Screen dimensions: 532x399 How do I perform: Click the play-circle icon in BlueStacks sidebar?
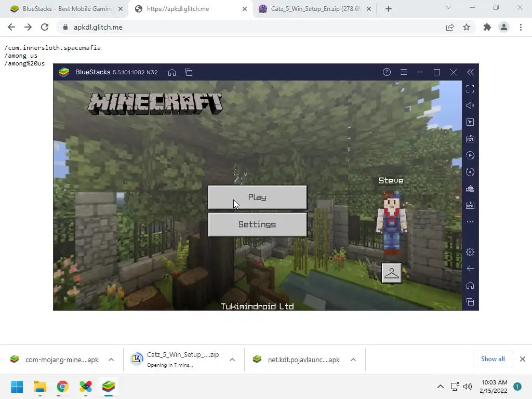pyautogui.click(x=470, y=155)
